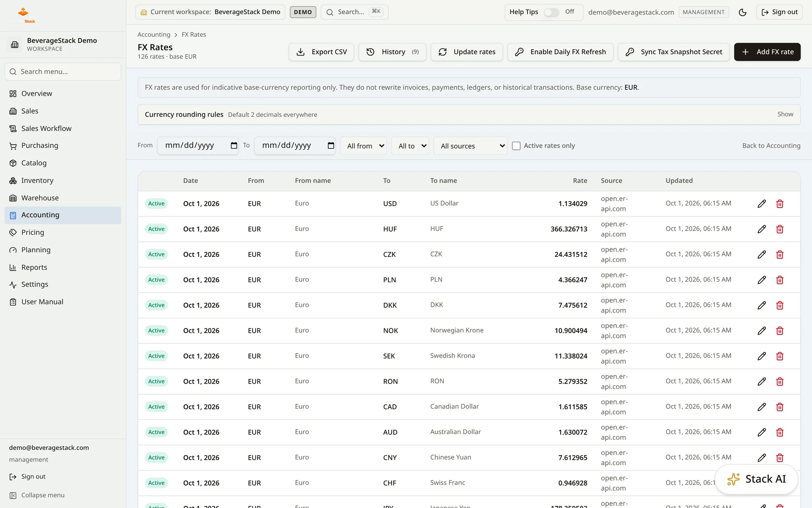Click the Search menu field
This screenshot has height=508, width=812.
(63, 72)
